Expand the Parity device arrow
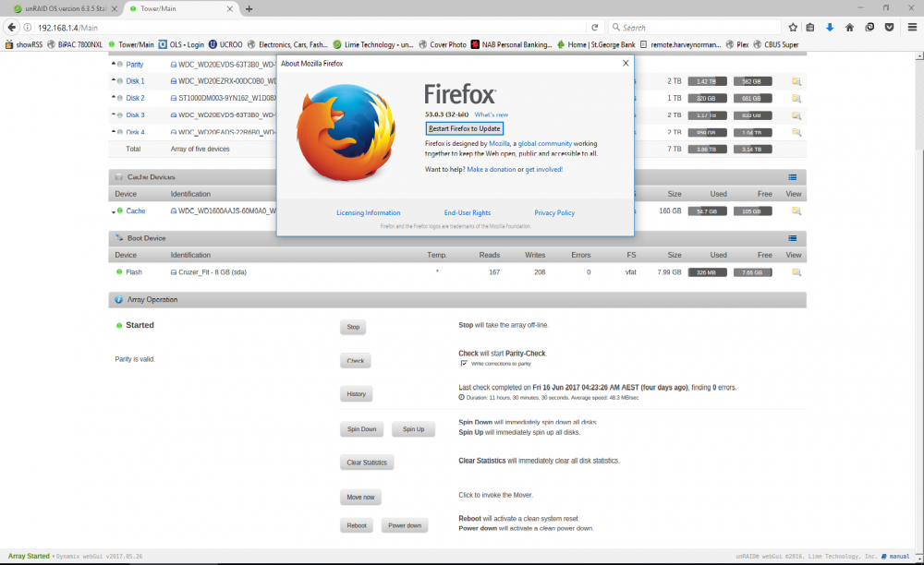The height and width of the screenshot is (565, 924). point(113,64)
